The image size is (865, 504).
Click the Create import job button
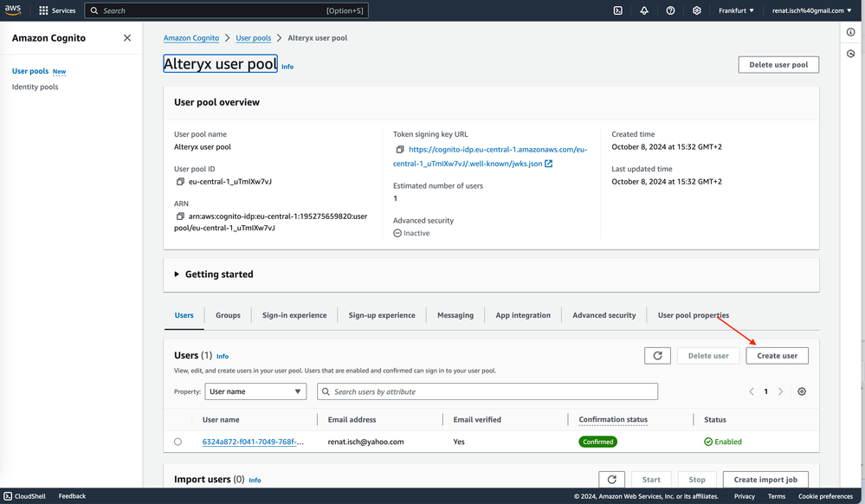(x=765, y=480)
